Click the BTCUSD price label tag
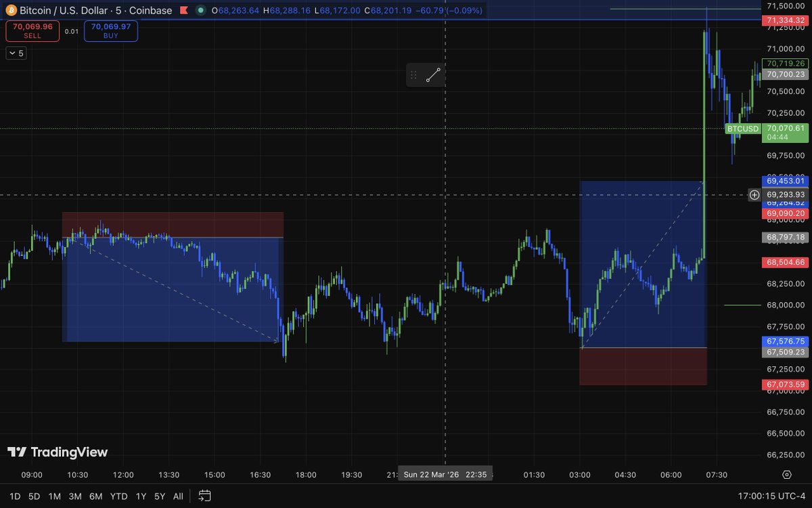 (743, 127)
